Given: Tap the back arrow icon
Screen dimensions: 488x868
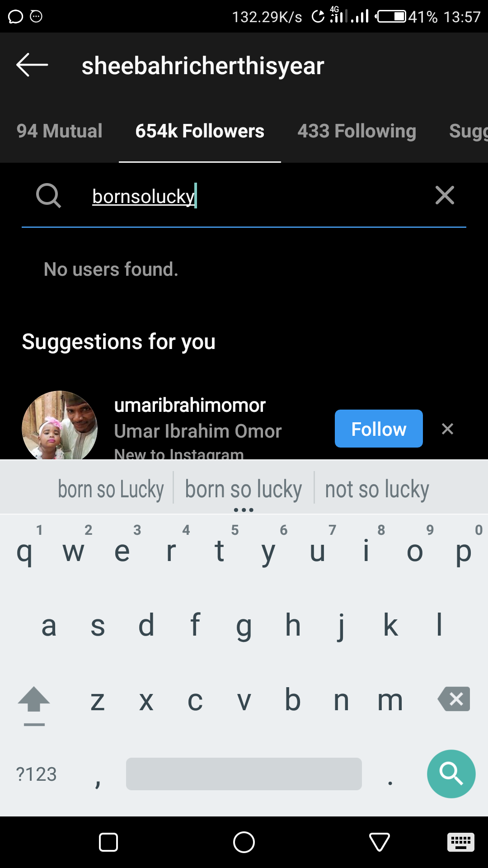Looking at the screenshot, I should [32, 65].
